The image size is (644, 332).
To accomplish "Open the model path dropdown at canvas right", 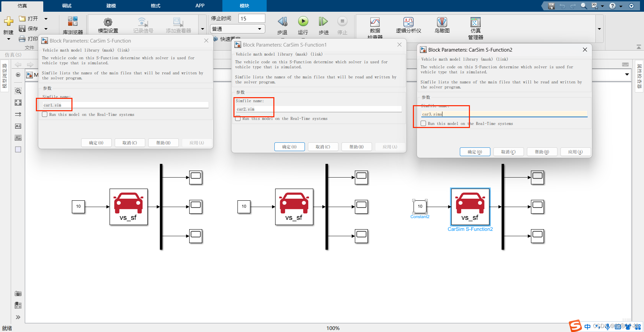I will point(627,74).
